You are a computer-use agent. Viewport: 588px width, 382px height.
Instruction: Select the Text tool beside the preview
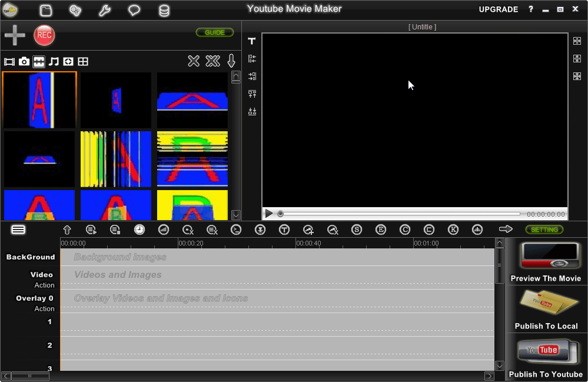coord(251,41)
